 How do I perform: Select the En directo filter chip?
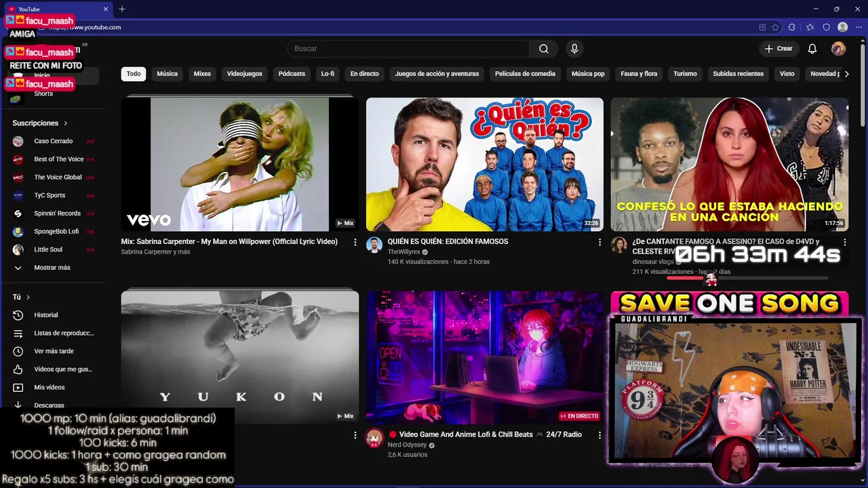pyautogui.click(x=364, y=74)
